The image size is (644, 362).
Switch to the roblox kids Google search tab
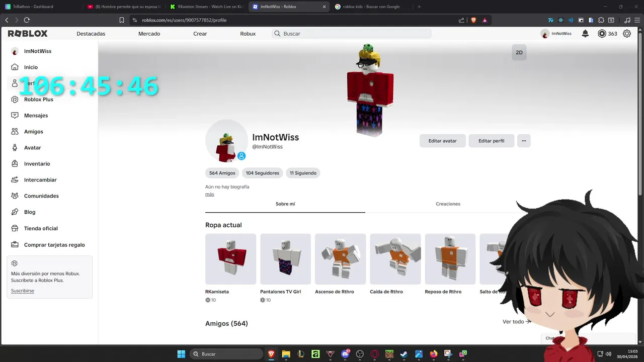[x=371, y=7]
